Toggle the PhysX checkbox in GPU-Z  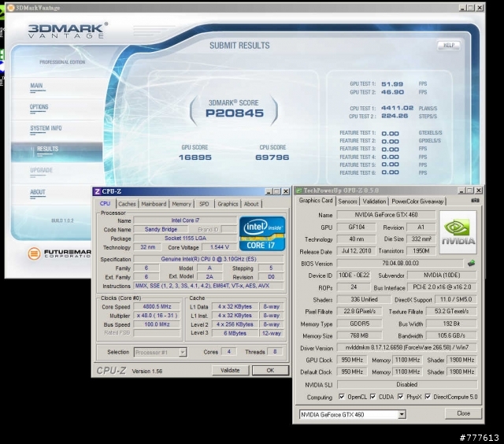coord(401,397)
